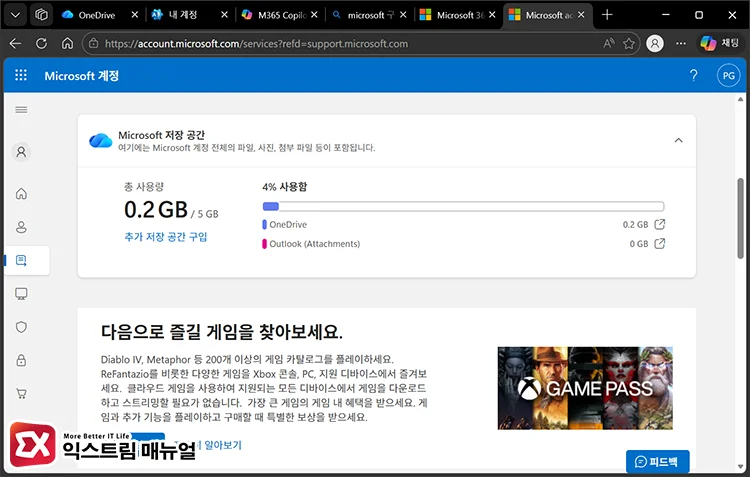750x477 pixels.
Task: Open the personal info sidebar icon
Action: point(21,227)
